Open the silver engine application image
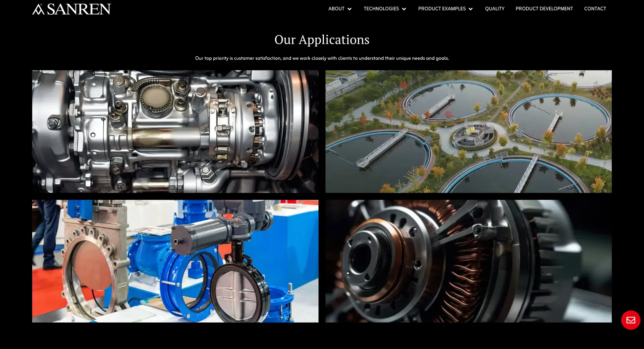Screen dimensions: 644x349 tap(175, 131)
